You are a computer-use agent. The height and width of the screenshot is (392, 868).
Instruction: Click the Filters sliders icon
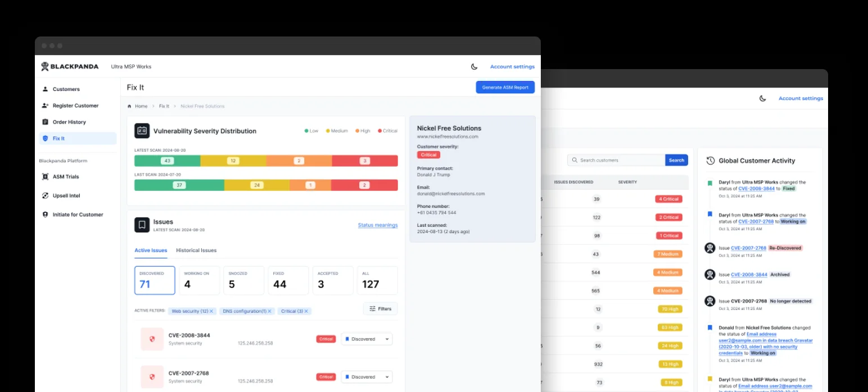click(372, 308)
